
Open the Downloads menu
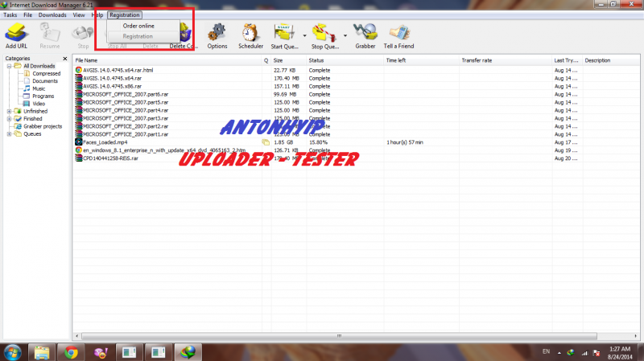click(x=53, y=14)
